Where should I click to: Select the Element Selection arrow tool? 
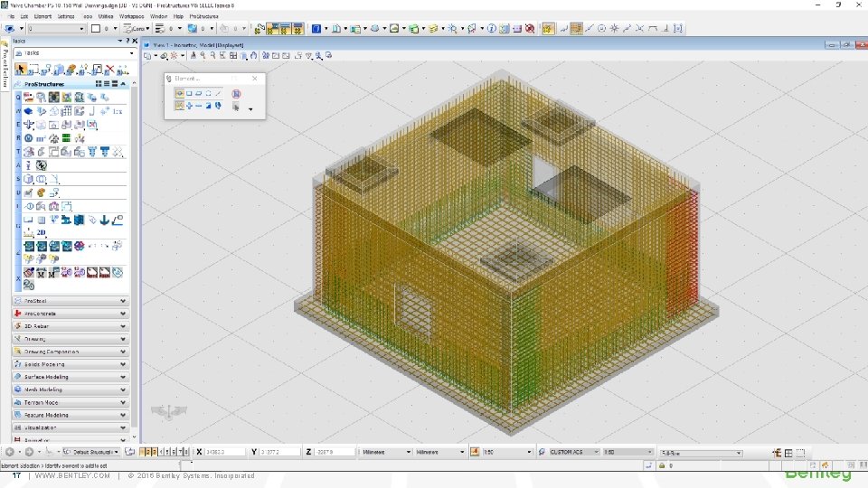click(x=21, y=70)
